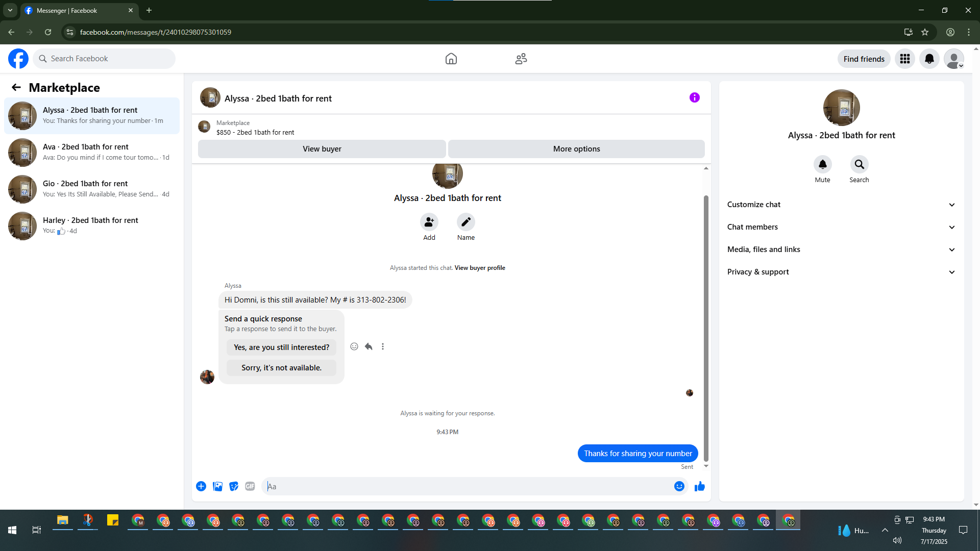Image resolution: width=980 pixels, height=551 pixels.
Task: Click the More options button
Action: click(x=577, y=149)
